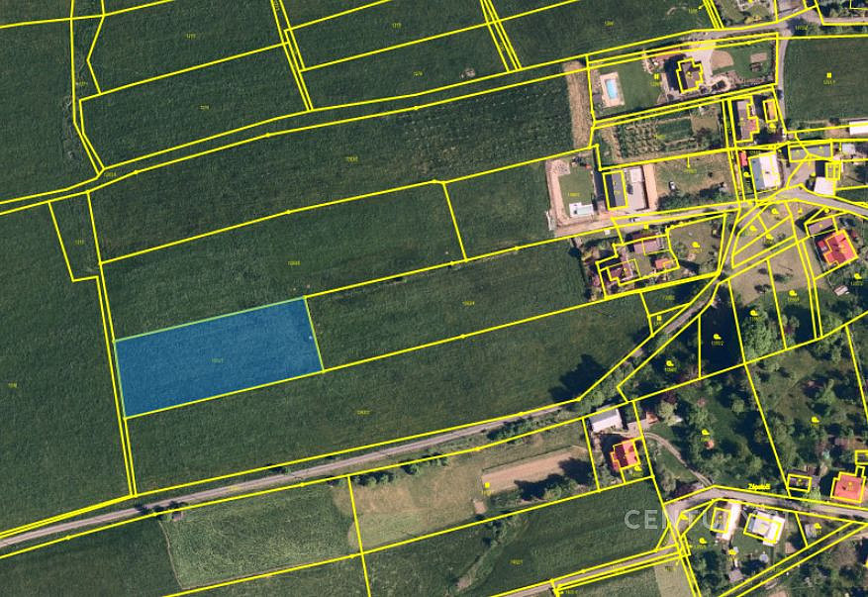Viewport: 868px width, 597px height.
Task: Click the yellow square symbol in the top-right field
Action: [828, 75]
